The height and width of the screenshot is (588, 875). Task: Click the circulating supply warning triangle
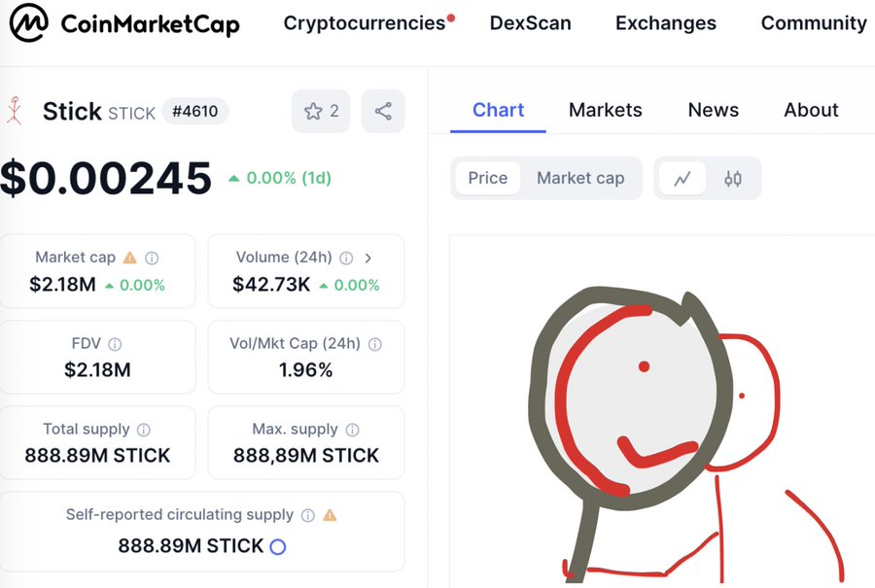(330, 515)
